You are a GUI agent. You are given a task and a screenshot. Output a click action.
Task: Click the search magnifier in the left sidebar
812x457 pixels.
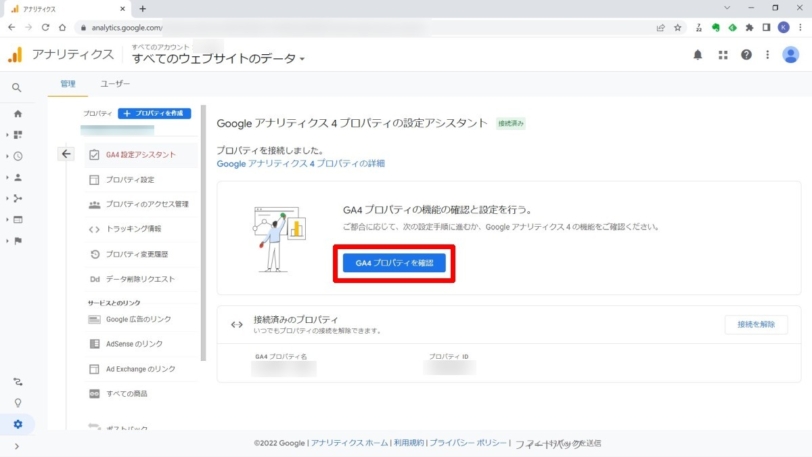pos(17,88)
